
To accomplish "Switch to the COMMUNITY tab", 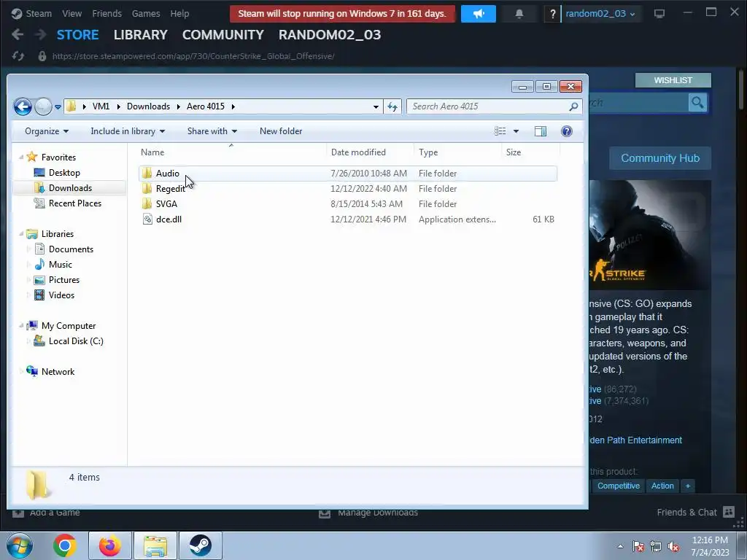I will coord(223,35).
